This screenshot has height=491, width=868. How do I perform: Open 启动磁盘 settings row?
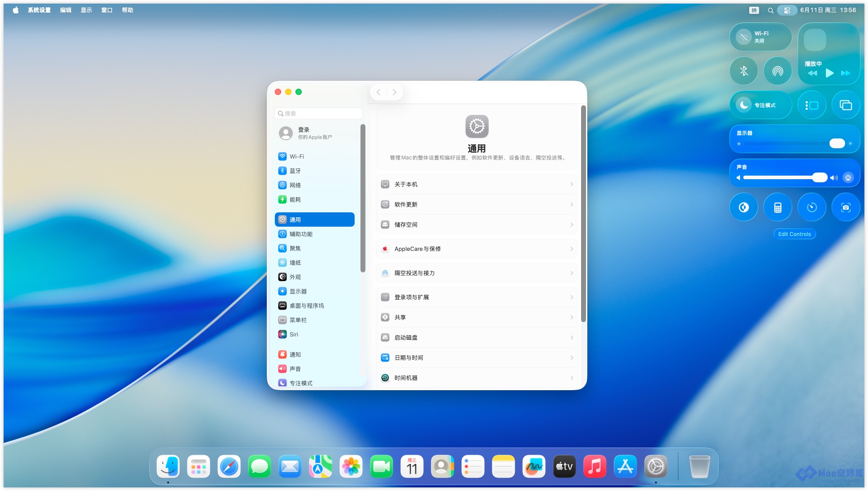(477, 338)
